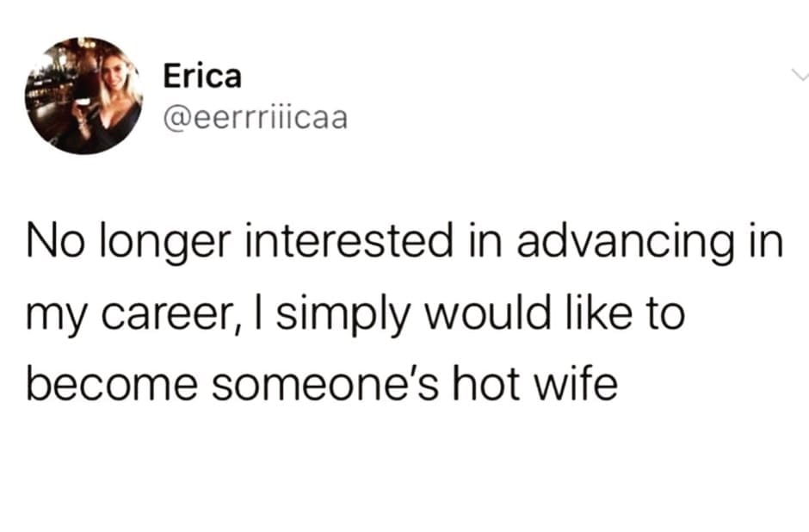Click the blank area below the tweet text
Viewport: 809px width, 532px height.
(x=404, y=473)
